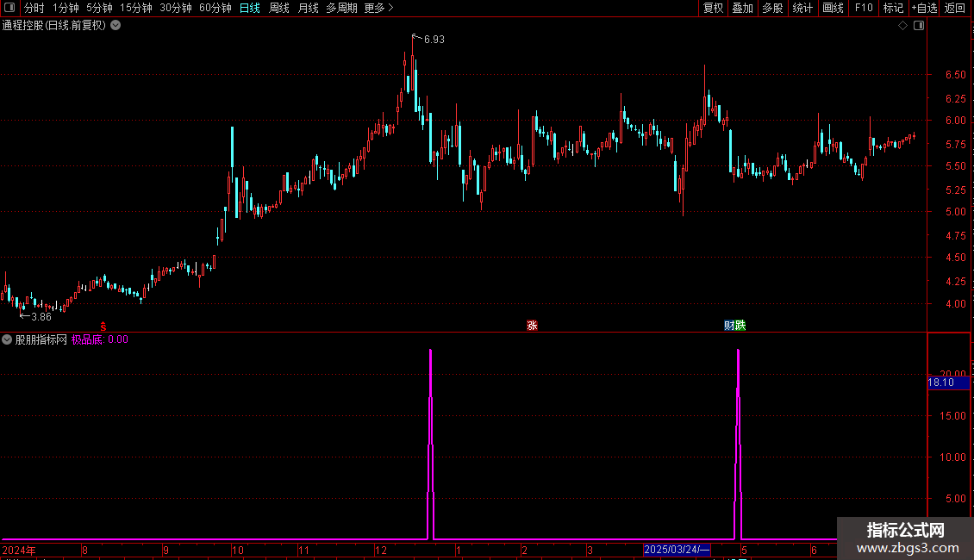The width and height of the screenshot is (974, 560).
Task: Expand the 股朋指标网 indicator dropdown arrow
Action: (x=7, y=339)
